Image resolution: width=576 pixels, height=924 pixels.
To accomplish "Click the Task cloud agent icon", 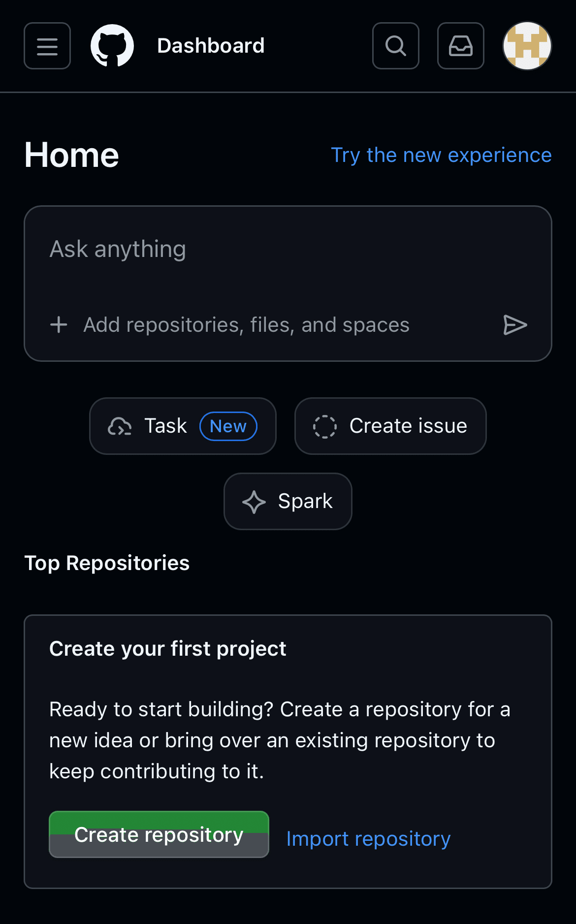I will (120, 426).
